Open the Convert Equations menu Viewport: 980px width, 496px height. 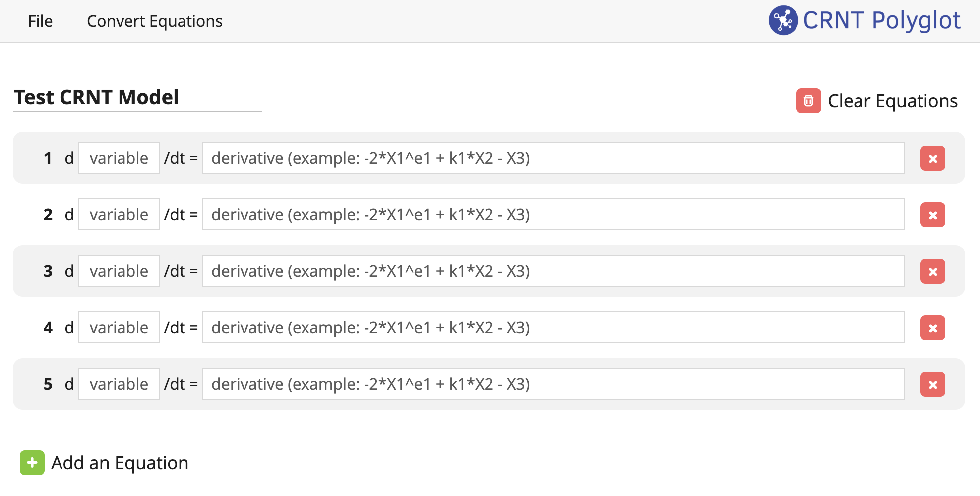[x=155, y=21]
